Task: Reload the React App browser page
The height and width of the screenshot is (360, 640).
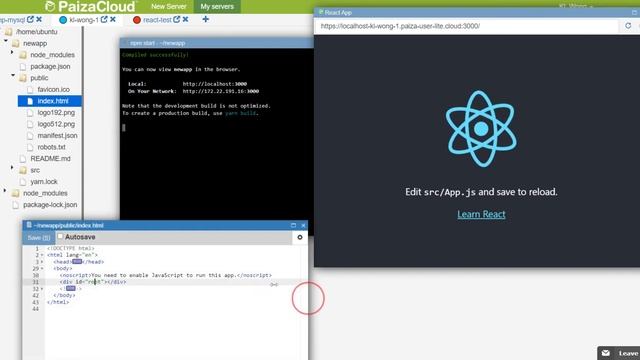Action: click(x=628, y=26)
